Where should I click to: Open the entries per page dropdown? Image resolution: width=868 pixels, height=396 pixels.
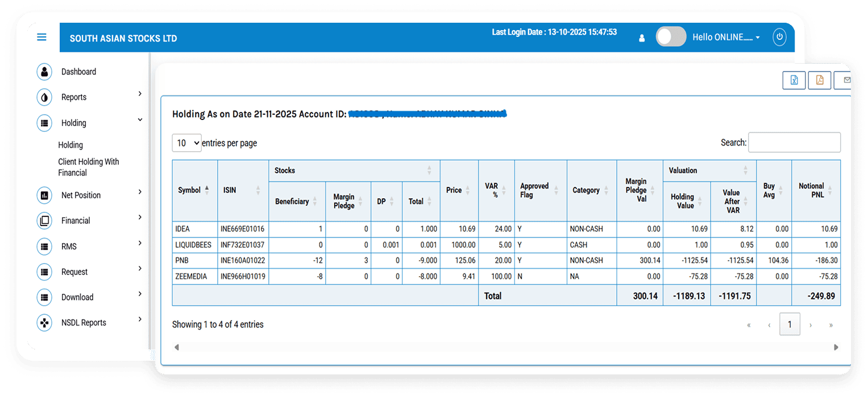(x=187, y=143)
